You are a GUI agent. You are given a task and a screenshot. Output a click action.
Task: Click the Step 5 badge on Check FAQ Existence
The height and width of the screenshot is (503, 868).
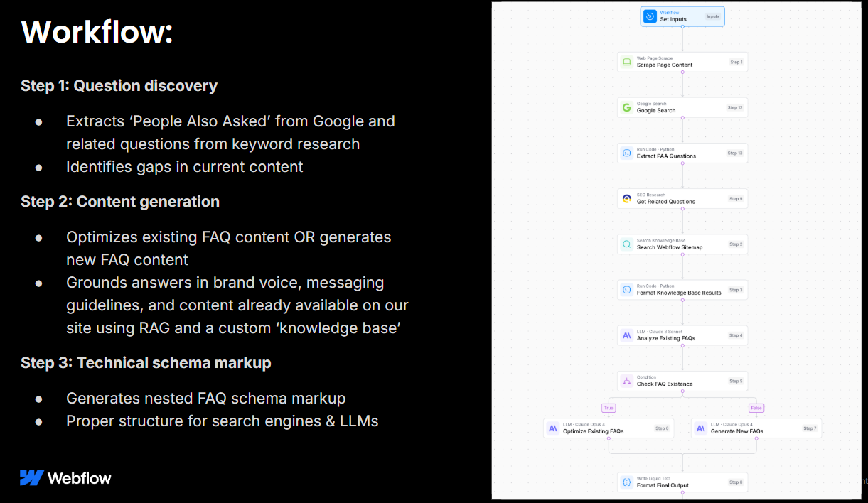point(736,381)
